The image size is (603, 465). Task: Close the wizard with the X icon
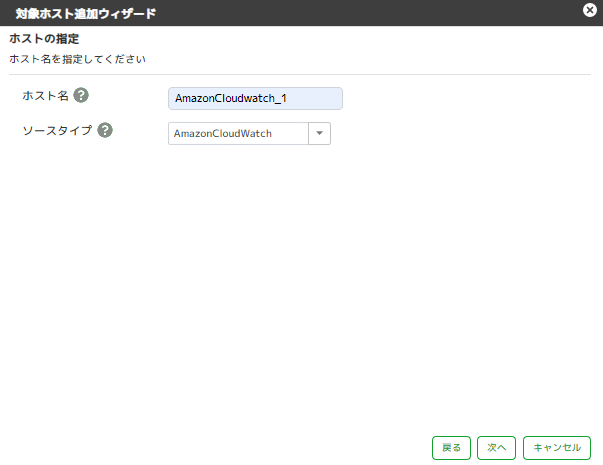[590, 10]
